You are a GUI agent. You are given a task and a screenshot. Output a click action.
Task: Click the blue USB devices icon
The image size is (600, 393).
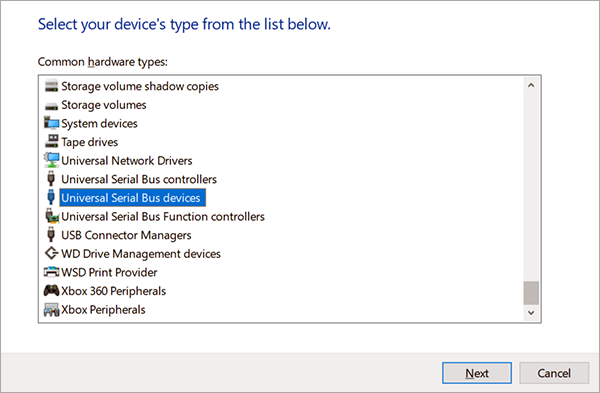click(x=51, y=197)
